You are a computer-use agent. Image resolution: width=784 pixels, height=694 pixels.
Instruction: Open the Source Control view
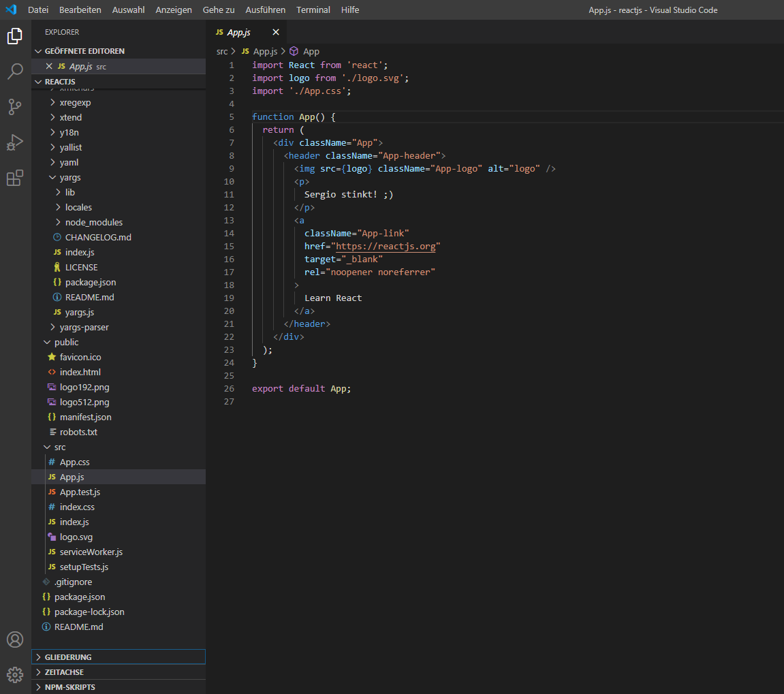tap(15, 106)
